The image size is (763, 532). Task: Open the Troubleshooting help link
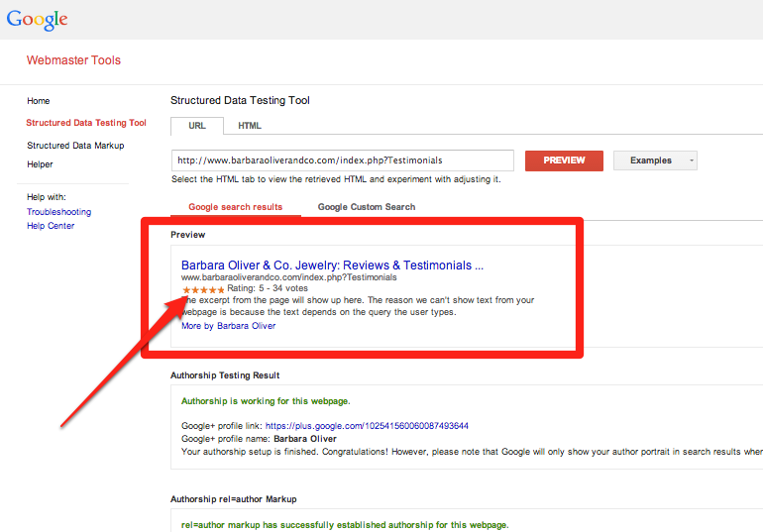[x=58, y=212]
